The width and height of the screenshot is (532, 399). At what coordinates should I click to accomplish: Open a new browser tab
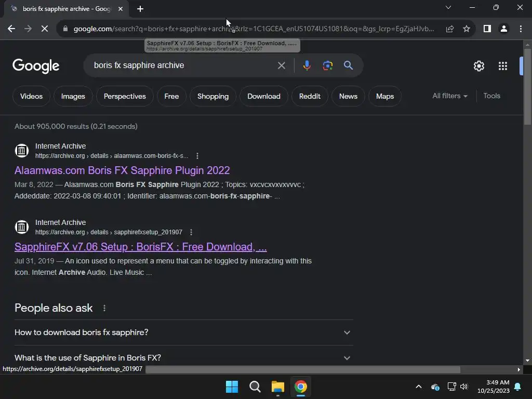(x=140, y=9)
